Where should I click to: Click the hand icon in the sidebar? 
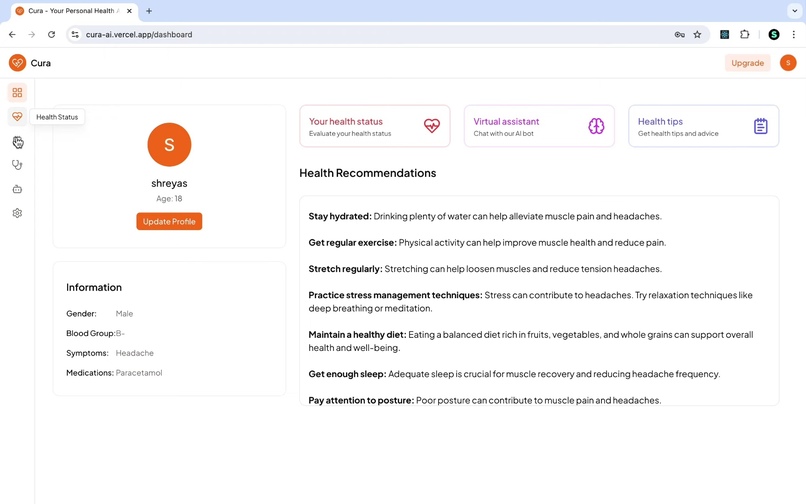(x=17, y=142)
